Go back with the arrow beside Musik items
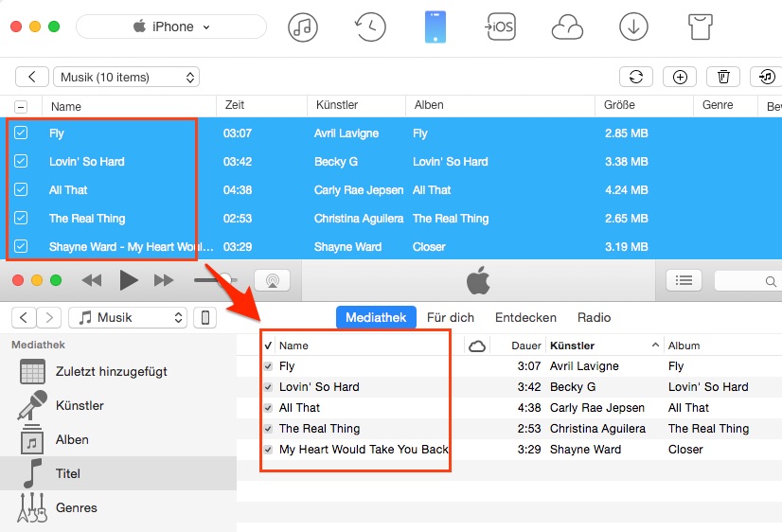The height and width of the screenshot is (532, 782). click(32, 77)
